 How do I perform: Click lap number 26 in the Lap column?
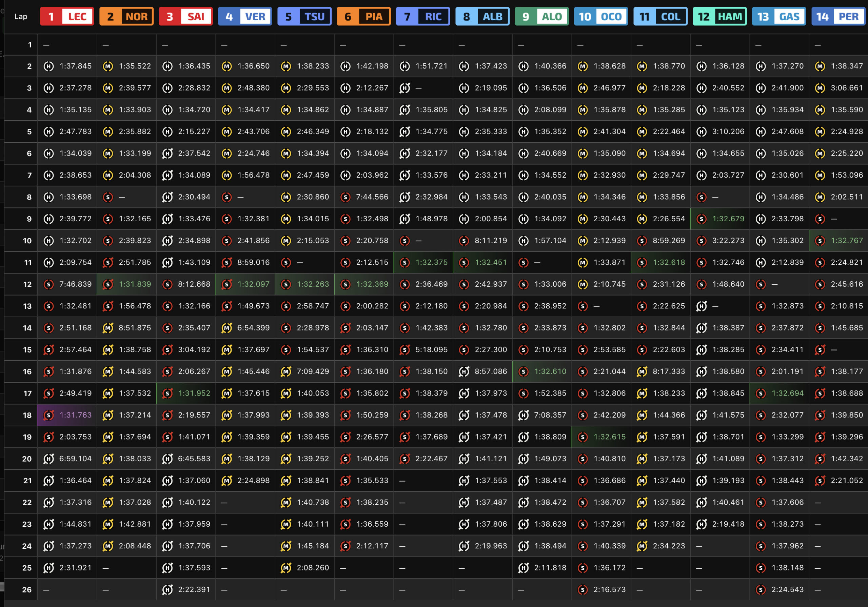tap(27, 590)
